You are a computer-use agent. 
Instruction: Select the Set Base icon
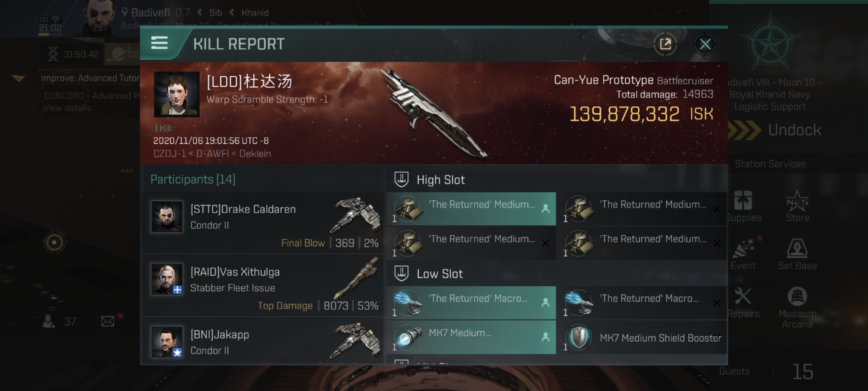tap(797, 254)
